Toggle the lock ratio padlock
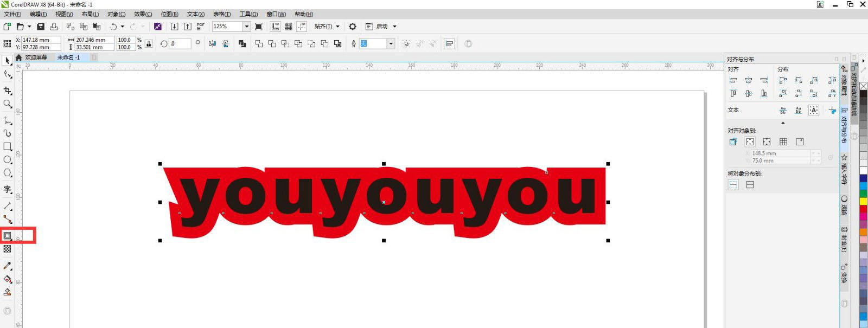Viewport: 868px width, 328px height. pyautogui.click(x=149, y=43)
